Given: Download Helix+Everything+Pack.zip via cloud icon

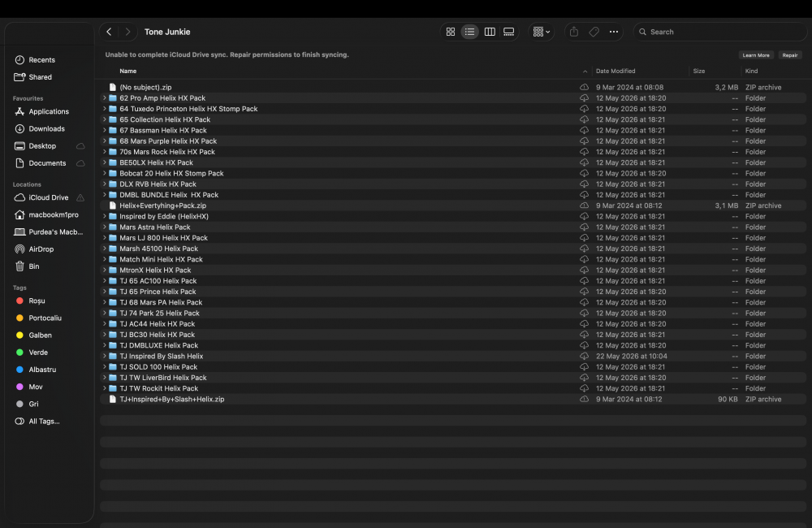Looking at the screenshot, I should click(x=584, y=206).
